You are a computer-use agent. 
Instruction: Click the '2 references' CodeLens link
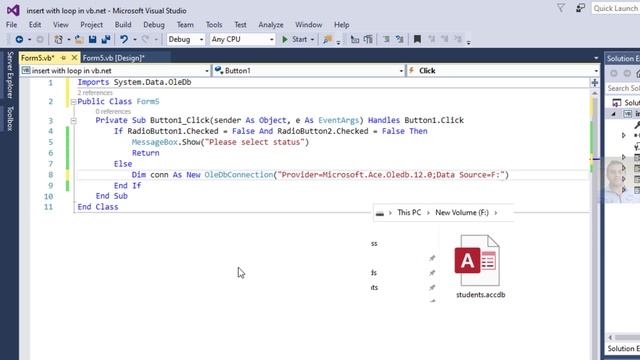click(95, 93)
